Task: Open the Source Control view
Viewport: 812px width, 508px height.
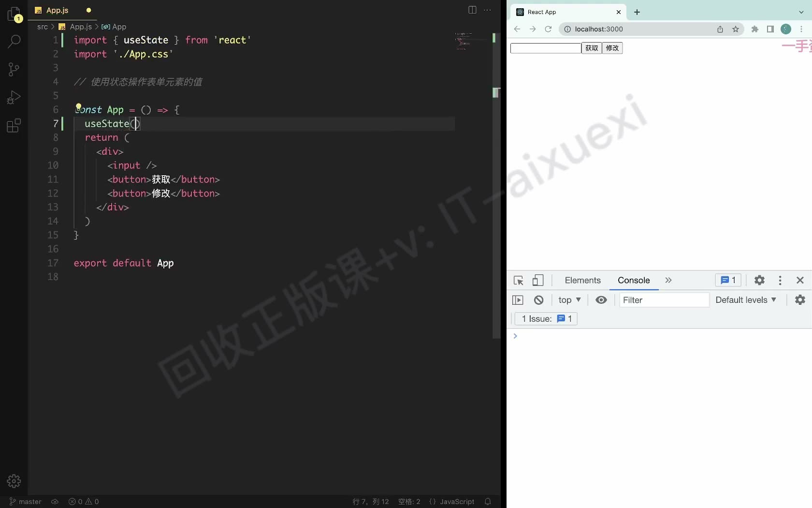Action: pyautogui.click(x=14, y=70)
